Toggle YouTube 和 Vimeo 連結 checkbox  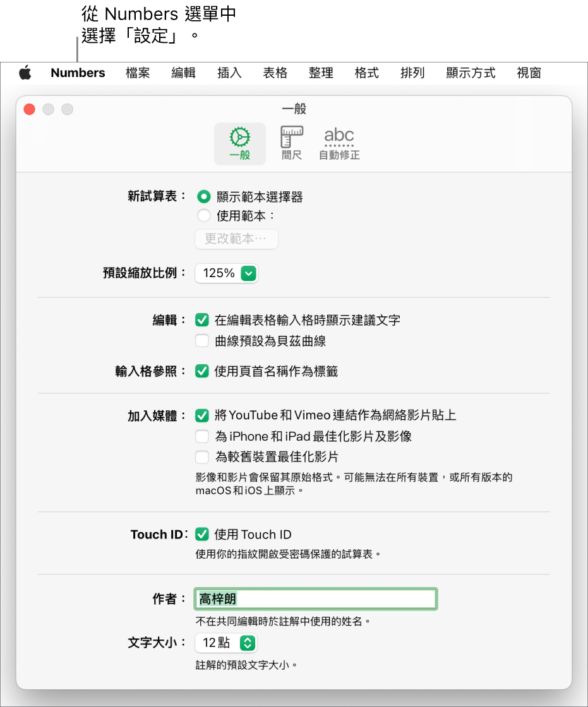(201, 415)
